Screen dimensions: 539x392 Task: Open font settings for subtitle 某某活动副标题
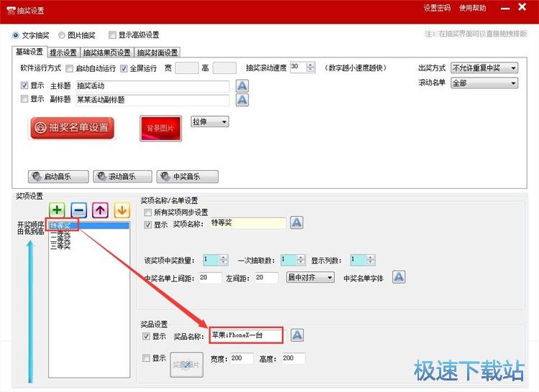tap(242, 101)
